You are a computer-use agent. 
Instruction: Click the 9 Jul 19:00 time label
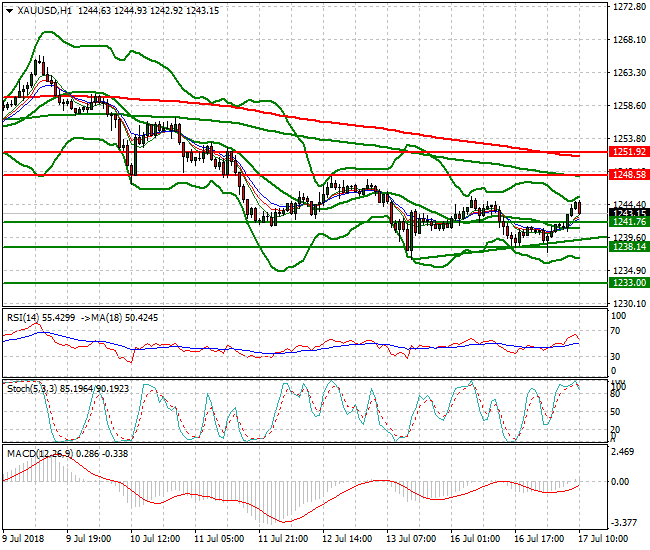tap(88, 539)
